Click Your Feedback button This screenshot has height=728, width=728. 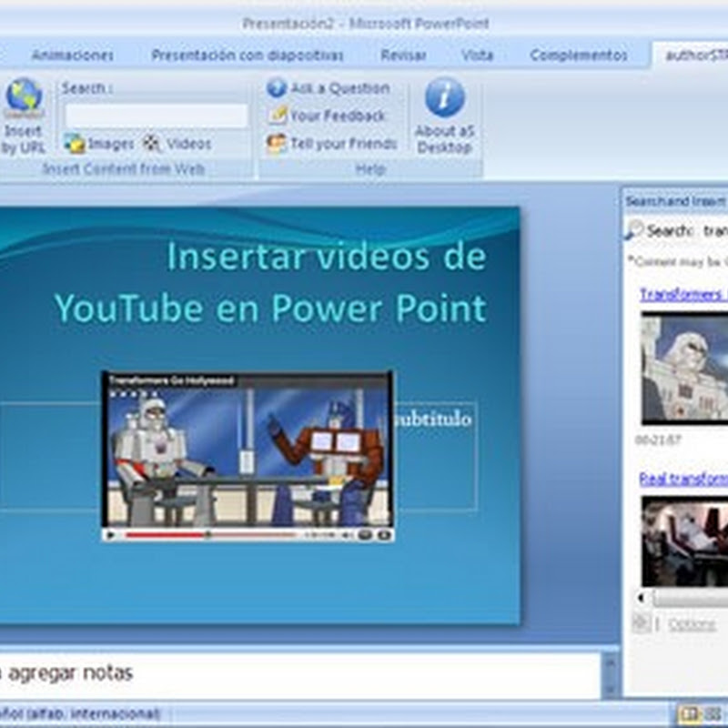(327, 116)
